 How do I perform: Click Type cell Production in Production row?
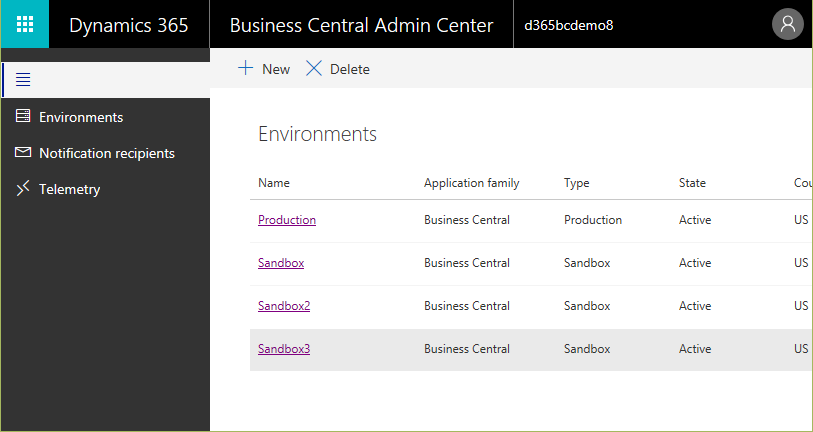[593, 220]
